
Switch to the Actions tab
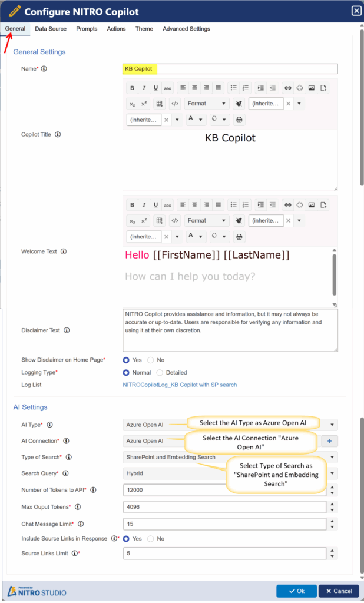coord(116,29)
